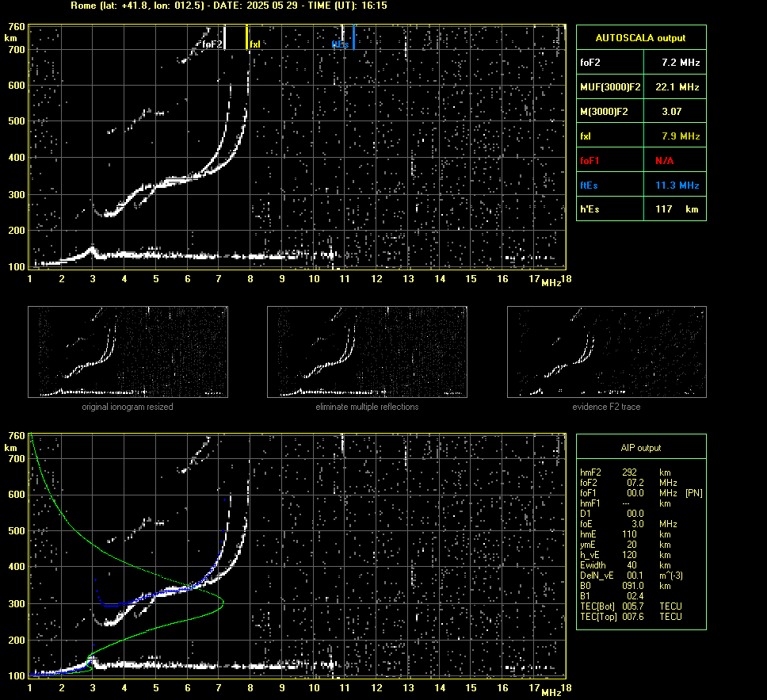Click the foE 3.0 MHz row

[628, 524]
